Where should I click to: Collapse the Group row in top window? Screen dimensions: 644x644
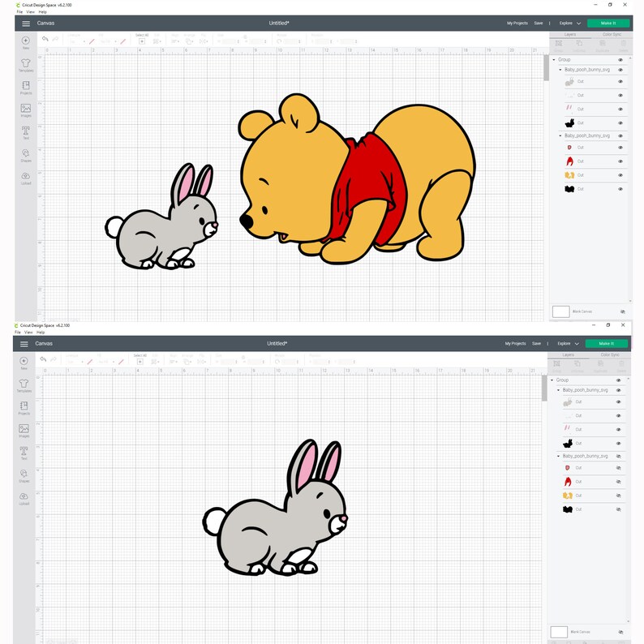pos(554,60)
